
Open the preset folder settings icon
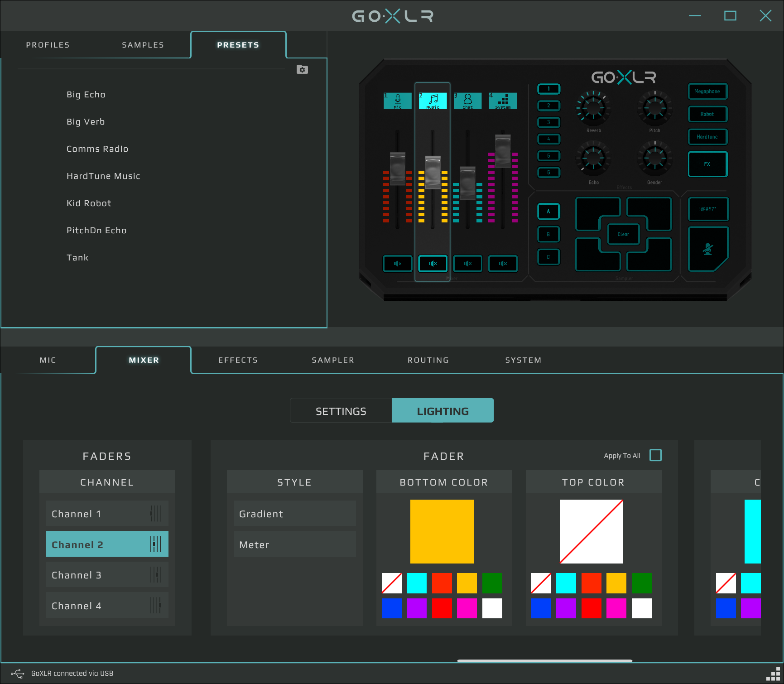click(x=302, y=69)
